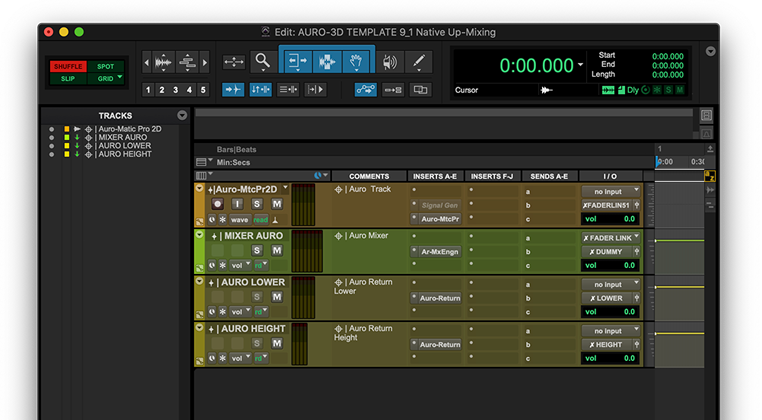
Task: Open the main counter format dropdown
Action: 581,65
